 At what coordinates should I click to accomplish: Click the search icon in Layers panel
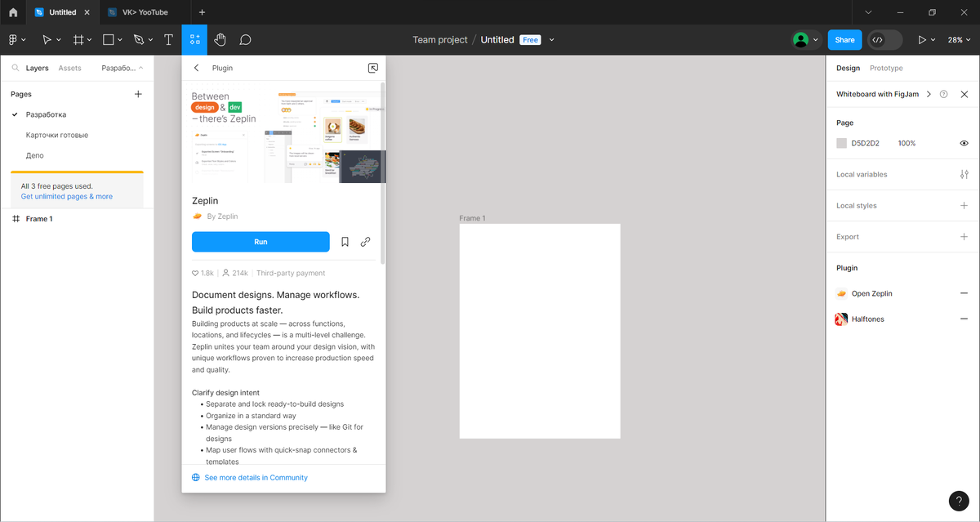pos(15,69)
